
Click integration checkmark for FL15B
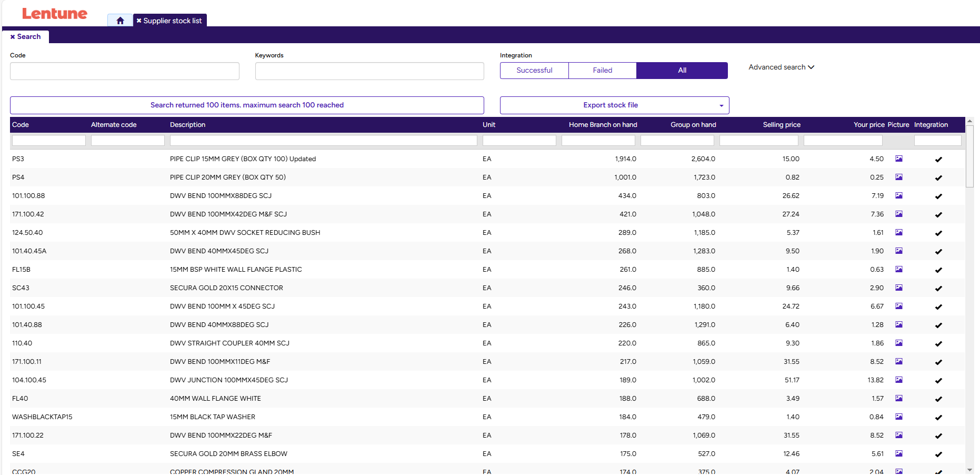point(938,270)
